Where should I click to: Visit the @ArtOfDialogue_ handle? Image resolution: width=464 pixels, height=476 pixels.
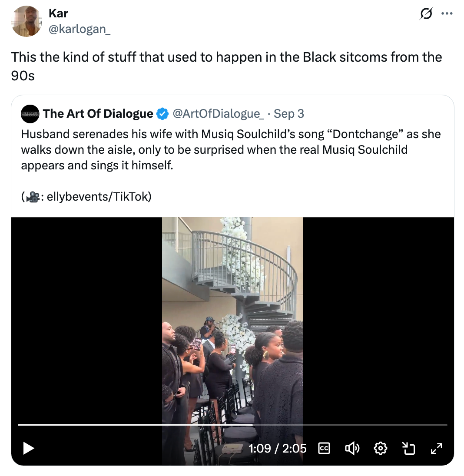pyautogui.click(x=218, y=114)
